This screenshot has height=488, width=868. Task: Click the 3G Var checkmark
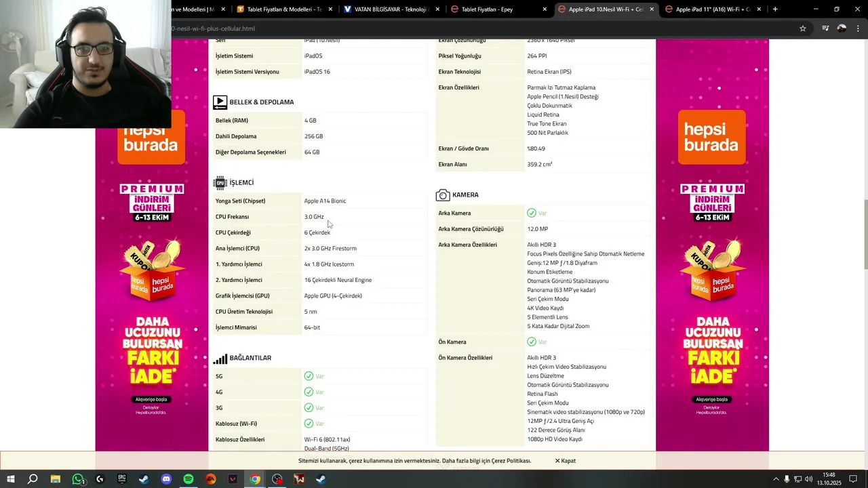(309, 408)
